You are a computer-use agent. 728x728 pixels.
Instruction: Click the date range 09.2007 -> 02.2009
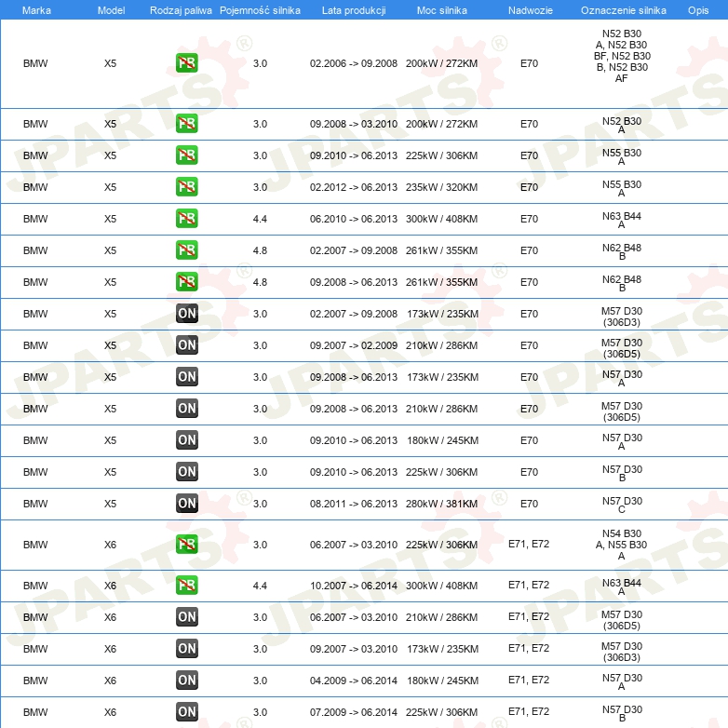click(354, 345)
